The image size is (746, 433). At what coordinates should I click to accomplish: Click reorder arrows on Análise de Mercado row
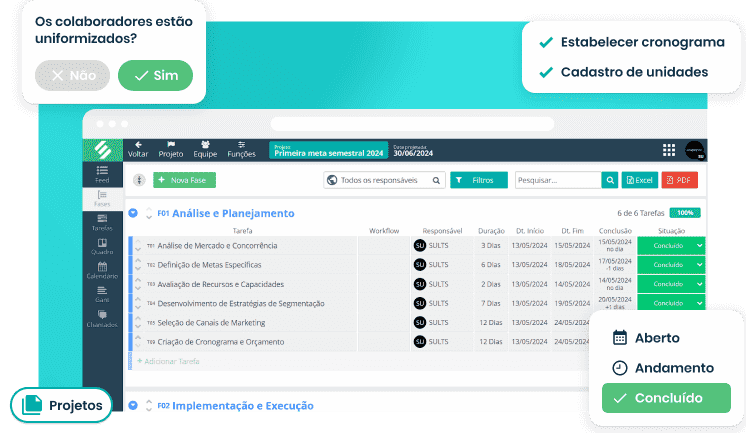pos(138,246)
